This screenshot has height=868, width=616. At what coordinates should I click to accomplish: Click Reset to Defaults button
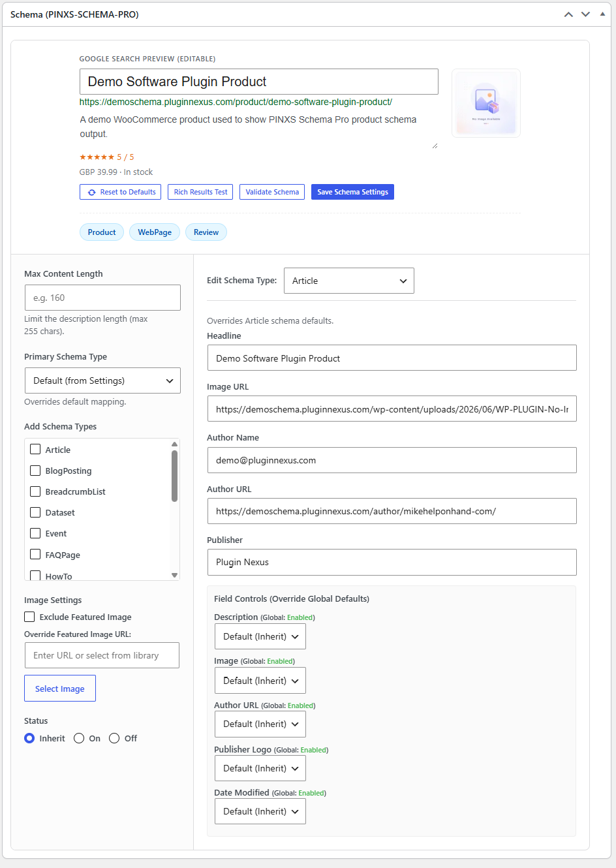point(121,192)
